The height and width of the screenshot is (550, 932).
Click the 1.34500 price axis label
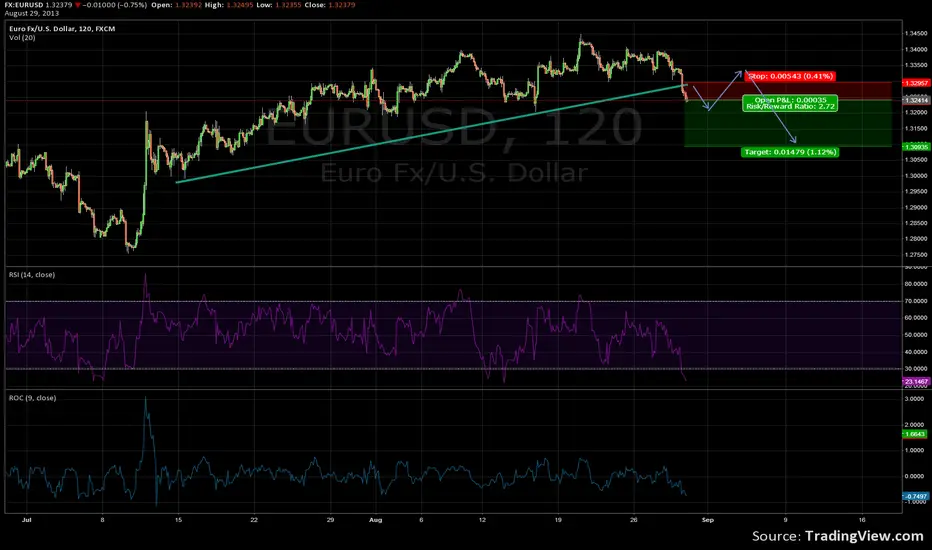pyautogui.click(x=916, y=34)
